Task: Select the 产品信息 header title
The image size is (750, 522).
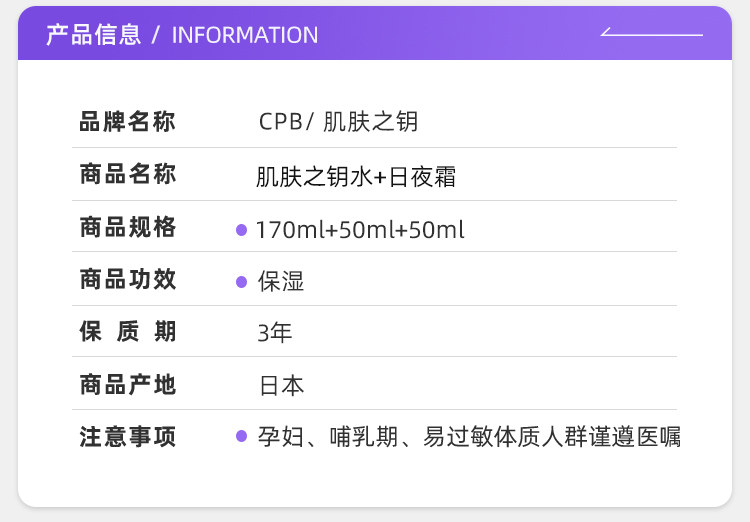Action: 93,35
